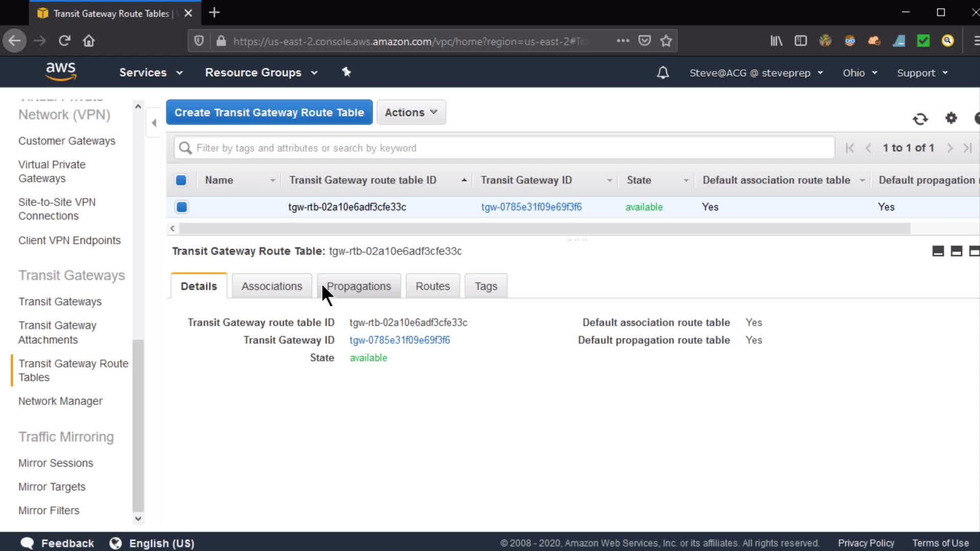Click the pin shortcut icon in AWS header
This screenshot has height=551, width=980.
(346, 72)
